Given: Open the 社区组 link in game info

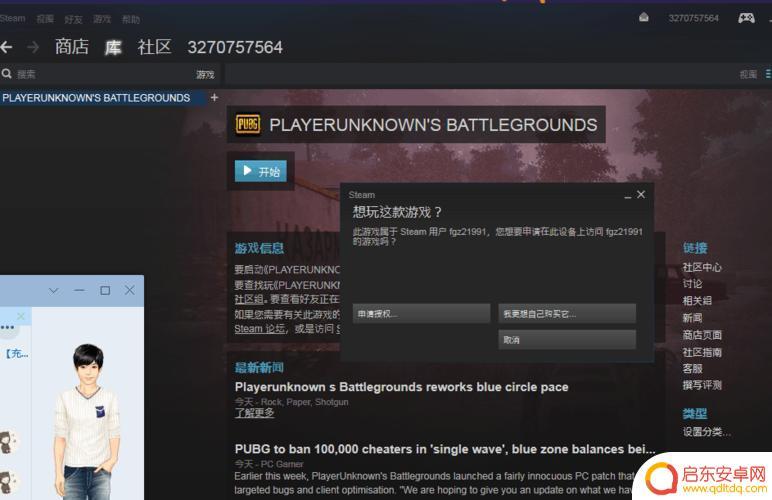Looking at the screenshot, I should click(x=249, y=299).
